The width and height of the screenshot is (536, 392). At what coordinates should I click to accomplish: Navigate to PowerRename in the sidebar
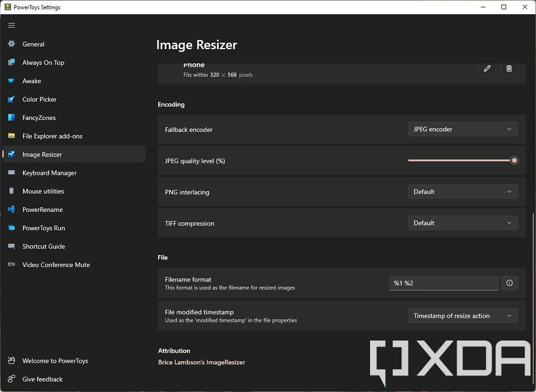11,209
